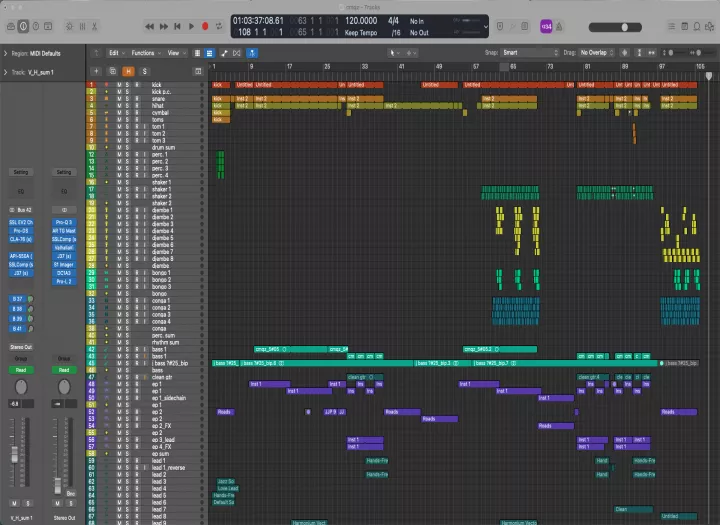
Task: Open the LCD display mode dropdown arrow
Action: (485, 27)
